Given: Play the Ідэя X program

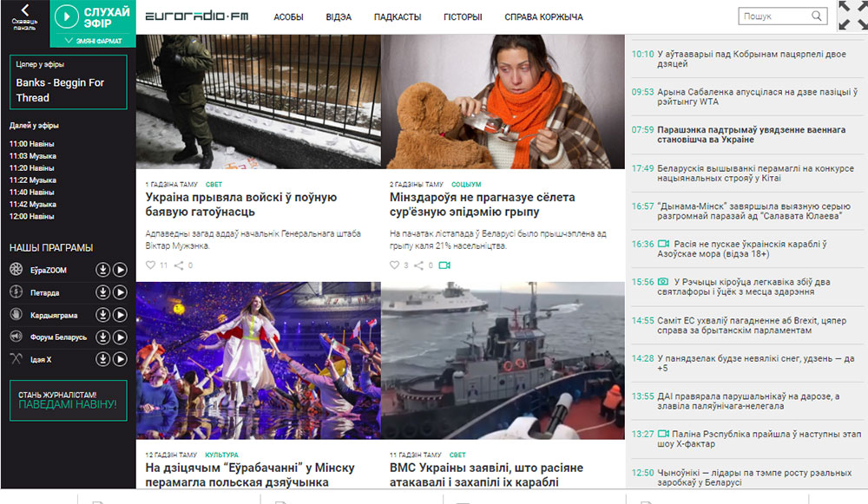Looking at the screenshot, I should (x=120, y=359).
